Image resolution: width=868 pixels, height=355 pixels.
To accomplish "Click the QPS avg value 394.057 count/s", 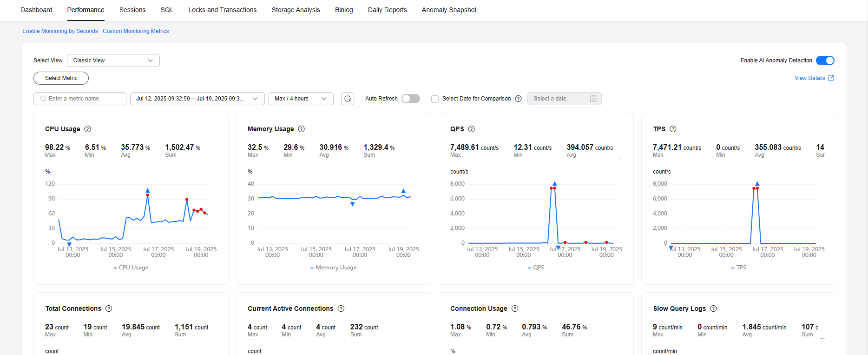I will (590, 147).
